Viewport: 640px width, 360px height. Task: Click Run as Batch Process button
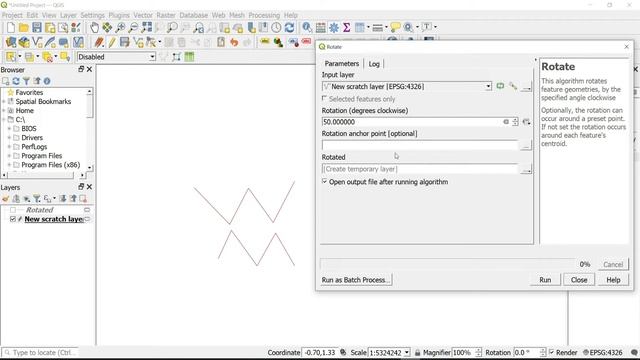356,280
